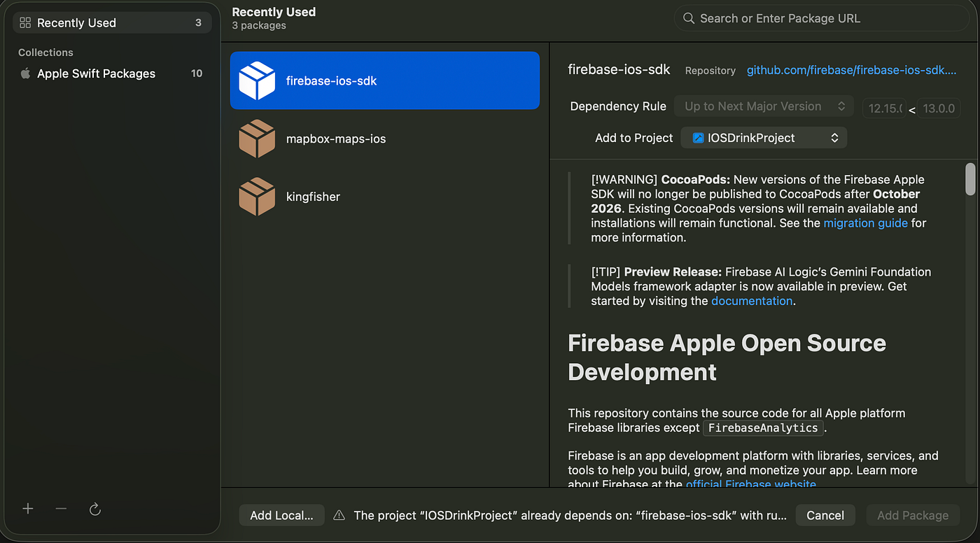Image resolution: width=980 pixels, height=543 pixels.
Task: Click the CocoaPods warning paragraph
Action: (x=759, y=209)
